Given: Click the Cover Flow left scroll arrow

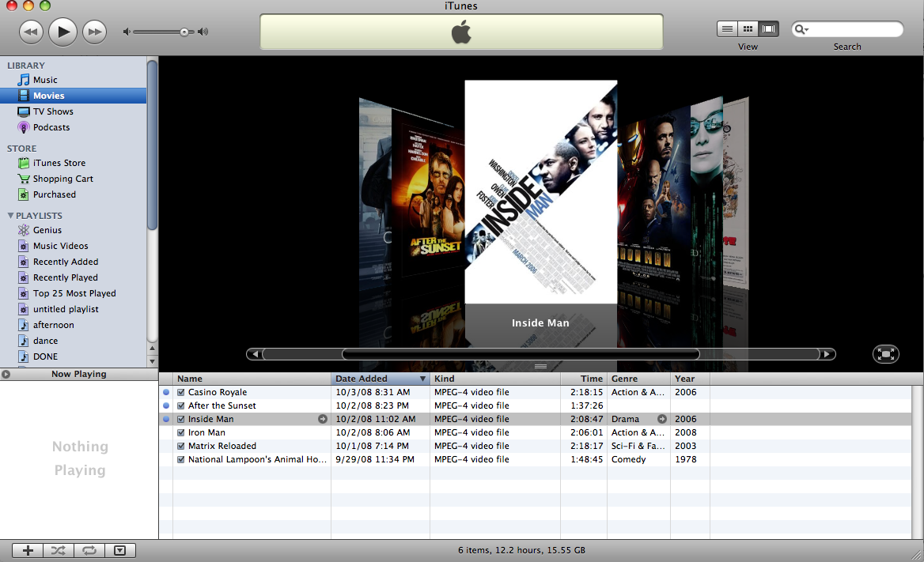Looking at the screenshot, I should tap(255, 354).
